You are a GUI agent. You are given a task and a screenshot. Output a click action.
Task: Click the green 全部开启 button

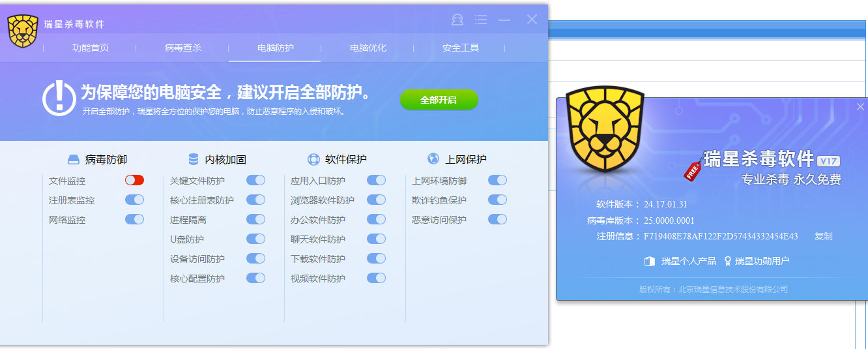point(439,100)
